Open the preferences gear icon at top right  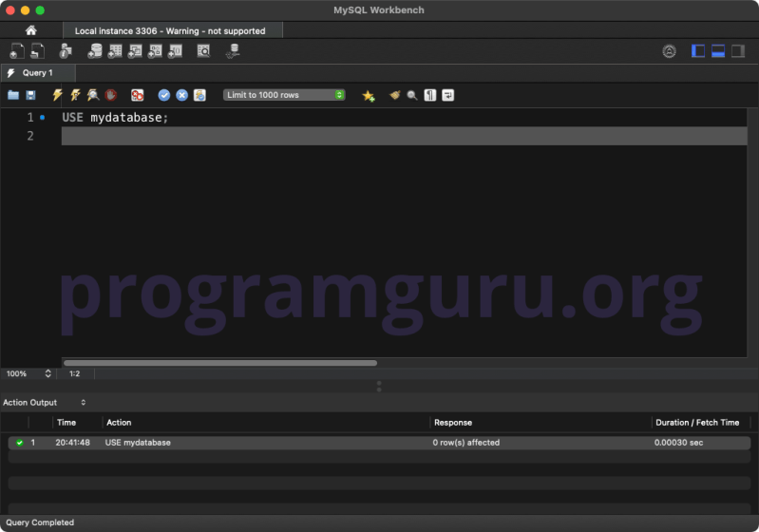coord(669,51)
